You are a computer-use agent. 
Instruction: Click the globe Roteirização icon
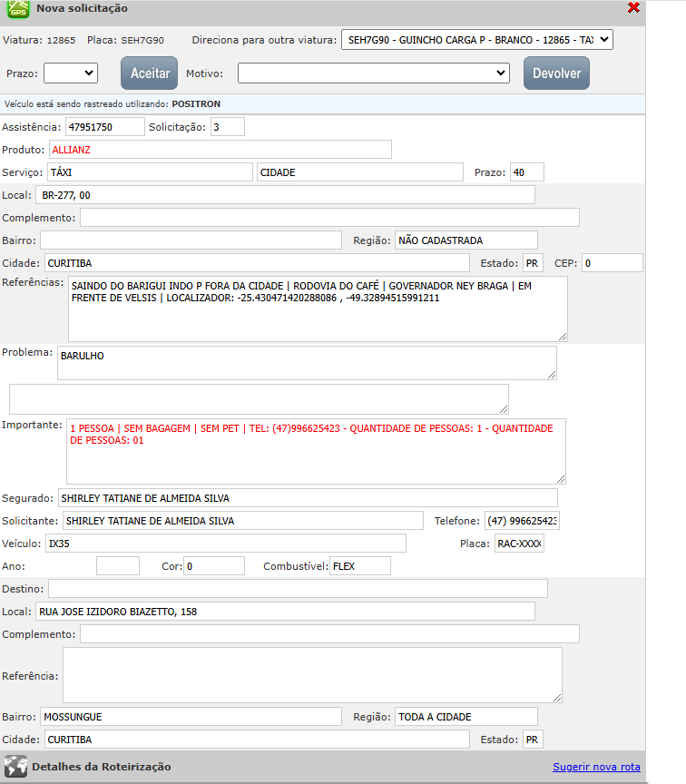[16, 767]
